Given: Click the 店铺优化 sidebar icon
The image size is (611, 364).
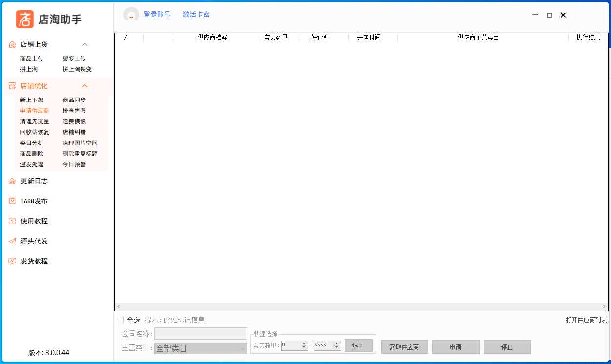Looking at the screenshot, I should tap(12, 85).
